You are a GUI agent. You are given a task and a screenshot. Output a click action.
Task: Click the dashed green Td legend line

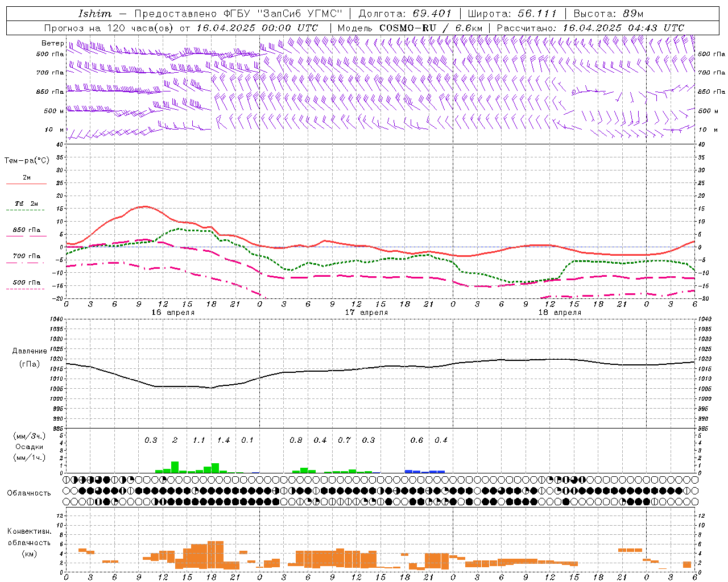(x=26, y=210)
